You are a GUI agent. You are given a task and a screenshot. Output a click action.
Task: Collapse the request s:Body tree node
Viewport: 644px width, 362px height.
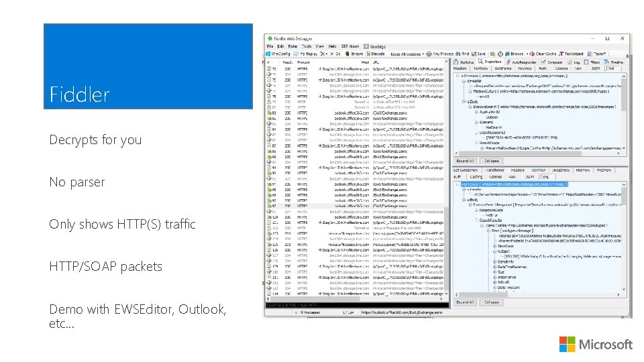click(464, 101)
